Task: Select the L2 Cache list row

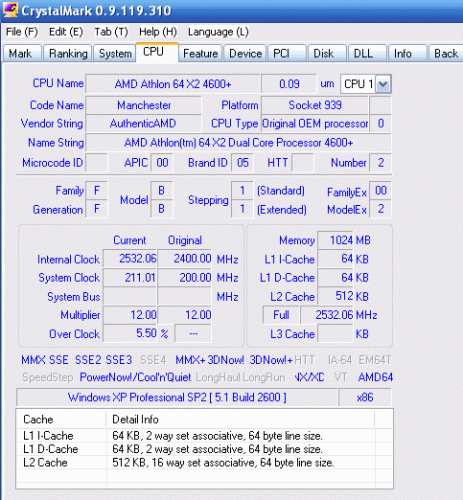Action: tap(204, 463)
